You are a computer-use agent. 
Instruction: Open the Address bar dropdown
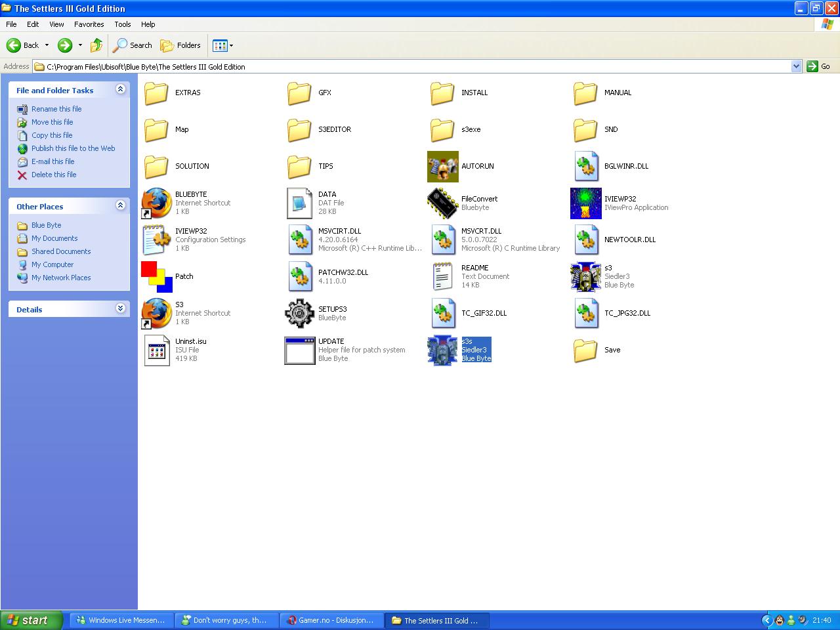[796, 66]
